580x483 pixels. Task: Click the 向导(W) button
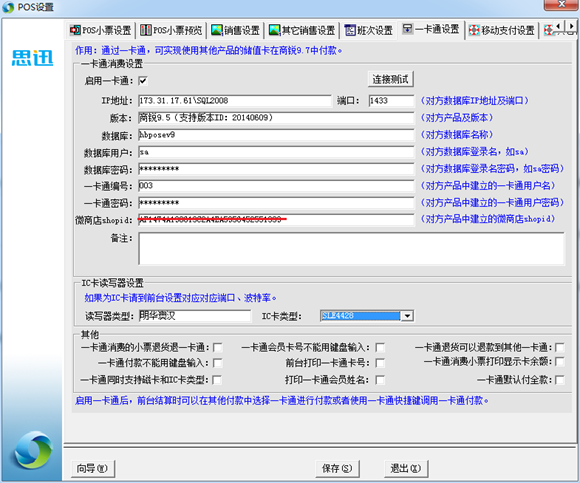92,469
